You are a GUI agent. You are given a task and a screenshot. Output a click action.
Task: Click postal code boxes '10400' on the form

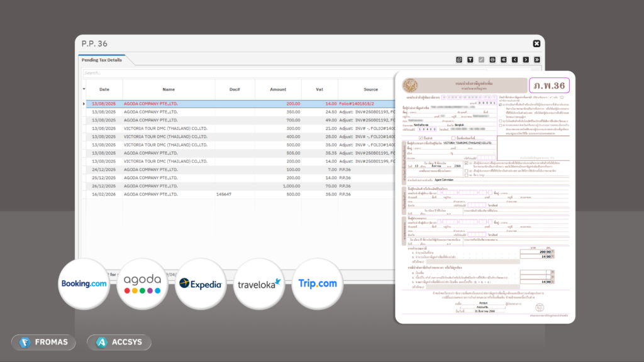coord(427,129)
